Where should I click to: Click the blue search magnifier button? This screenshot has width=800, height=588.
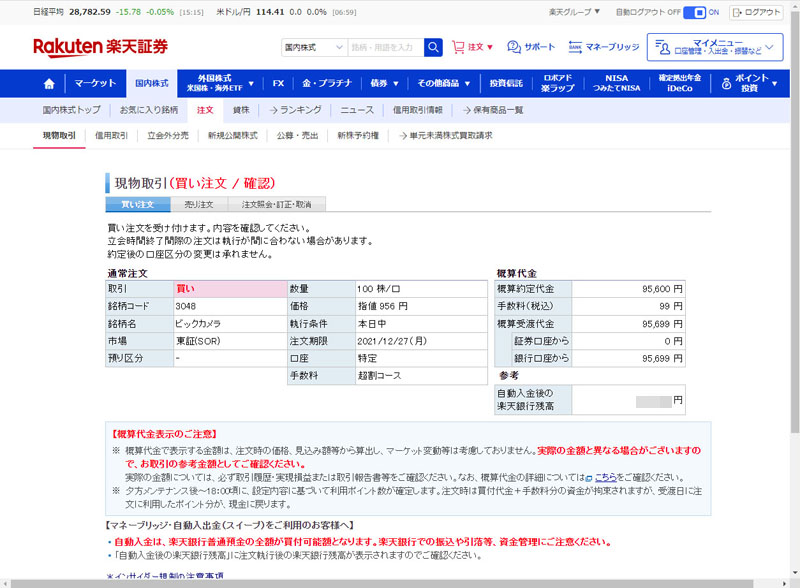pos(433,47)
